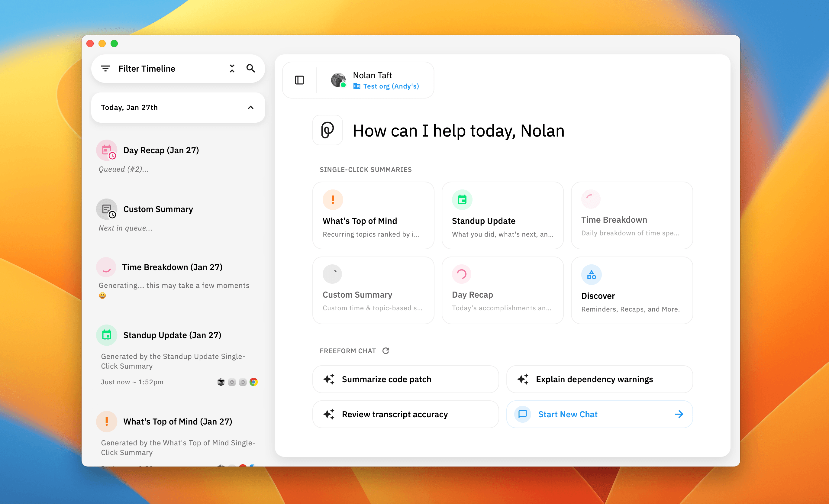Click the search magnifier icon in timeline filter

tap(251, 69)
